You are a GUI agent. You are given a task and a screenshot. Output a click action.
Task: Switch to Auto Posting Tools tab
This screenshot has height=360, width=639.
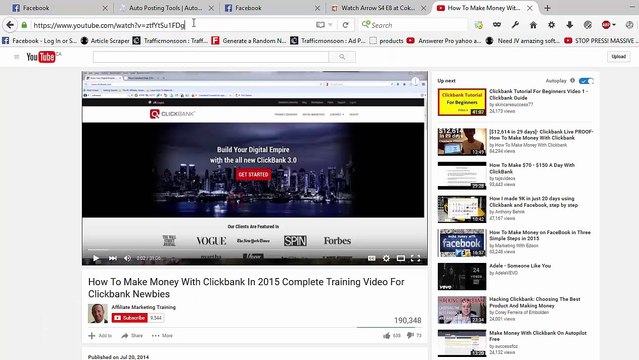coord(166,8)
